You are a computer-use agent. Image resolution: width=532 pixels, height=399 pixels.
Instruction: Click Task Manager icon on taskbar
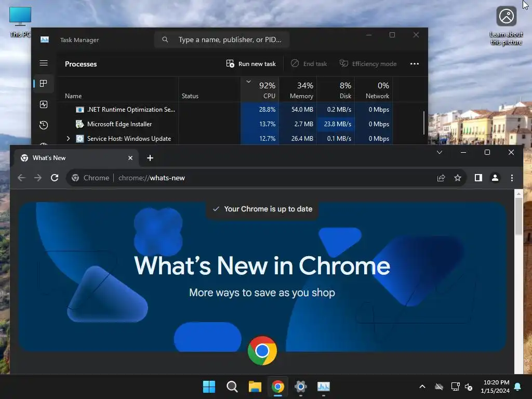(323, 387)
